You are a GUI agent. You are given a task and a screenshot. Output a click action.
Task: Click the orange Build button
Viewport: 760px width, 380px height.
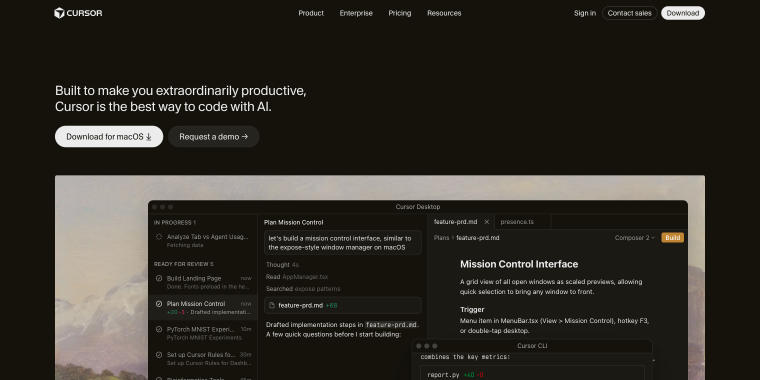click(x=672, y=238)
